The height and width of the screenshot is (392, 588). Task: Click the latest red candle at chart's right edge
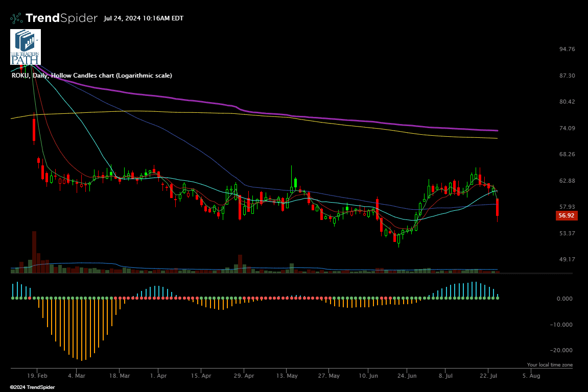tap(497, 208)
